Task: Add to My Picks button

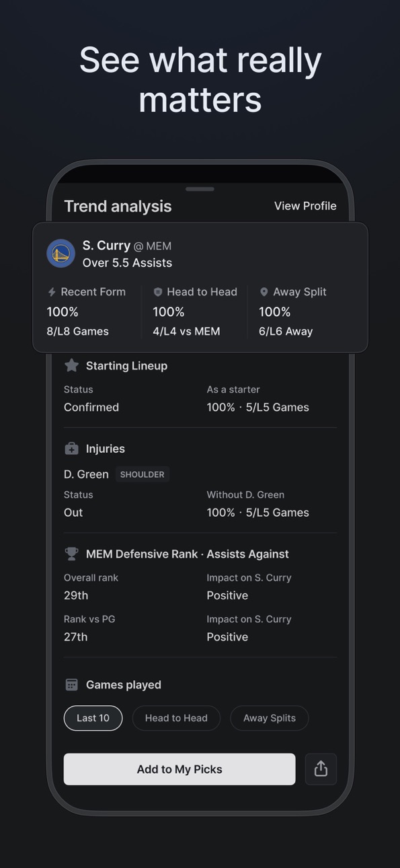Action: pyautogui.click(x=179, y=769)
